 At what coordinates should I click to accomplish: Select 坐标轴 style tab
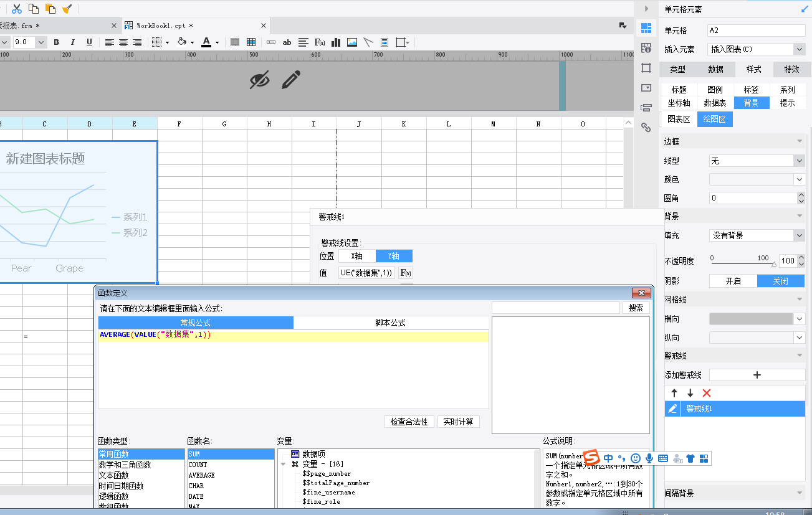[x=679, y=103]
